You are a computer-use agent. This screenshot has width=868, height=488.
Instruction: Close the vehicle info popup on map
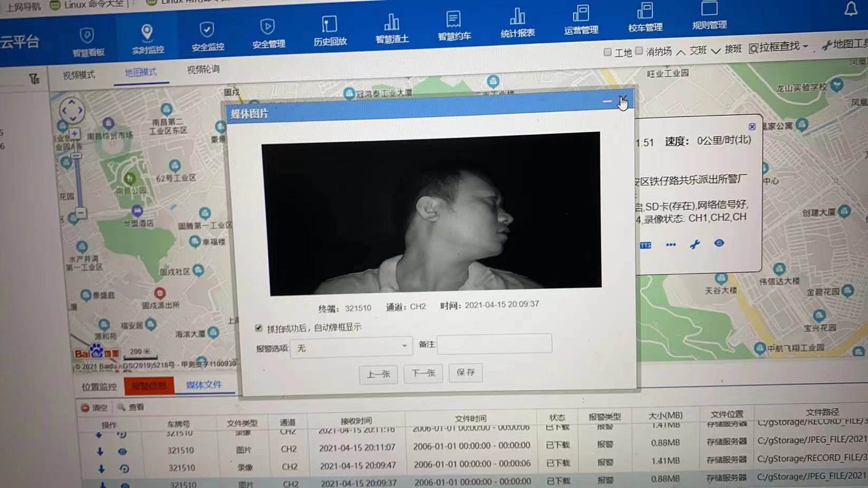[752, 126]
